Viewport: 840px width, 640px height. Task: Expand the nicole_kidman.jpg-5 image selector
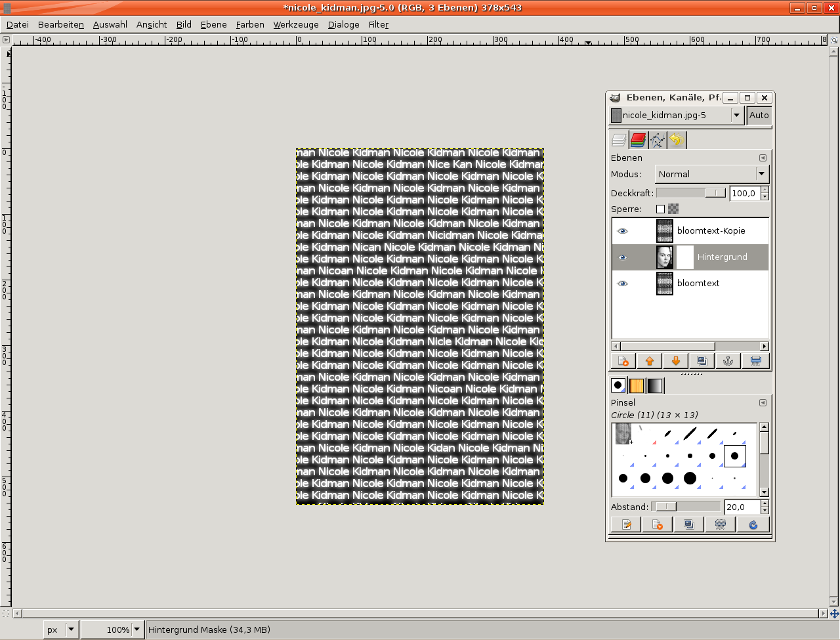click(x=736, y=116)
